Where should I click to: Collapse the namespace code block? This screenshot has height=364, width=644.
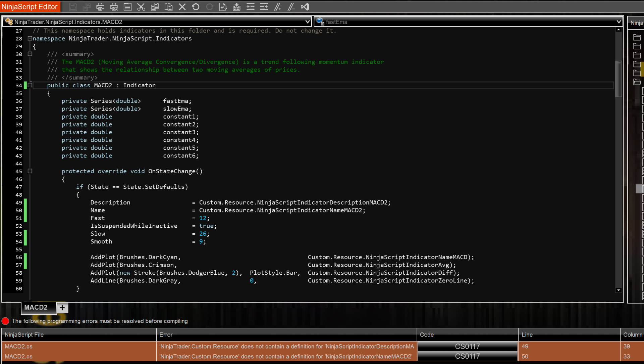pos(30,38)
